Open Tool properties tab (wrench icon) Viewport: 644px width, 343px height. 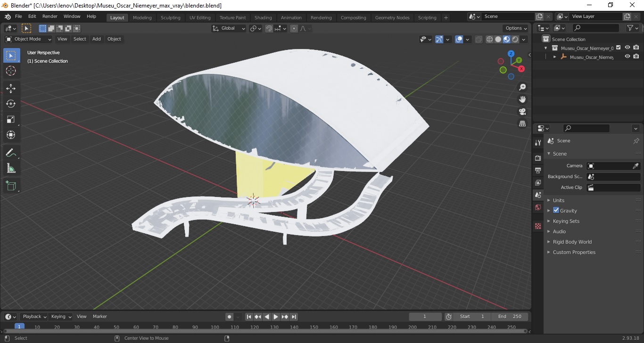click(538, 143)
